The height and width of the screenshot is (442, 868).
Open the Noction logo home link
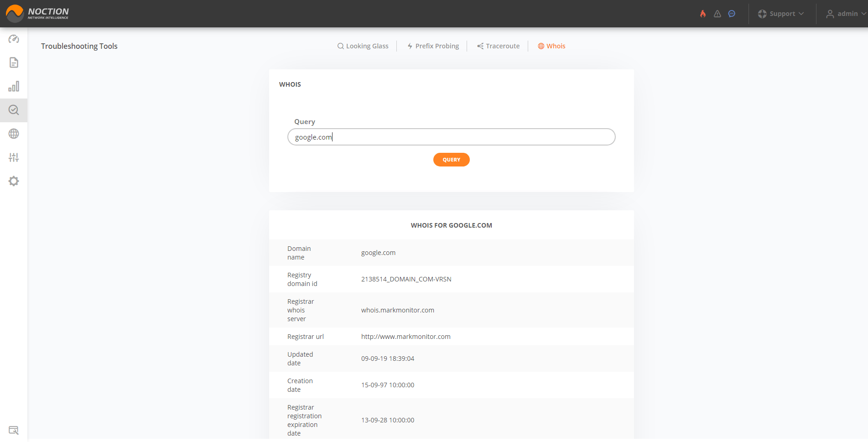[x=37, y=14]
